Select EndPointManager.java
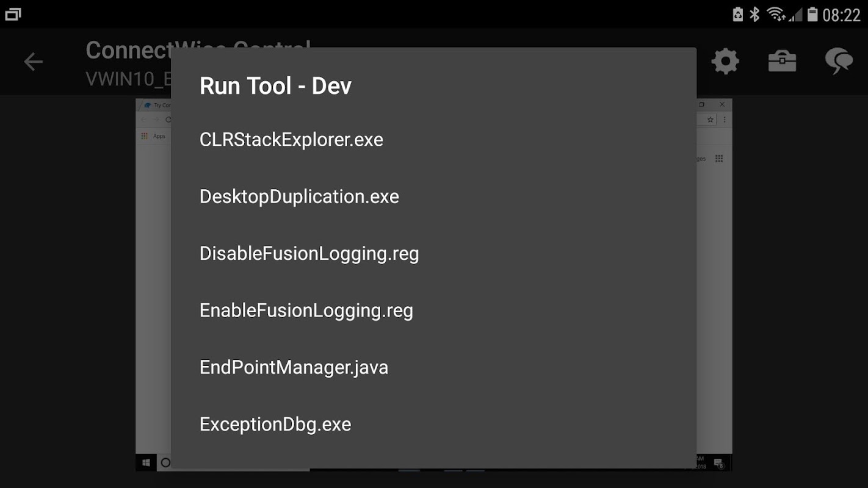 (x=294, y=367)
